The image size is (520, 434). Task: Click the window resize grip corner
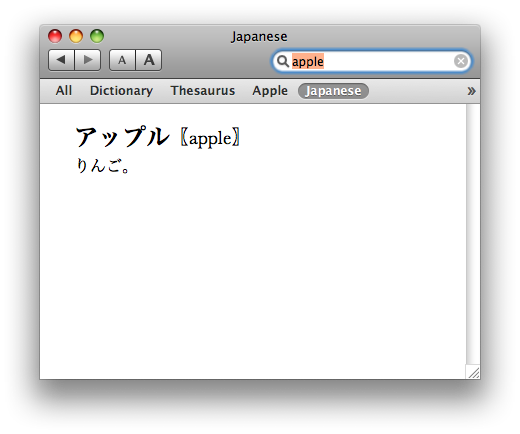coord(473,372)
